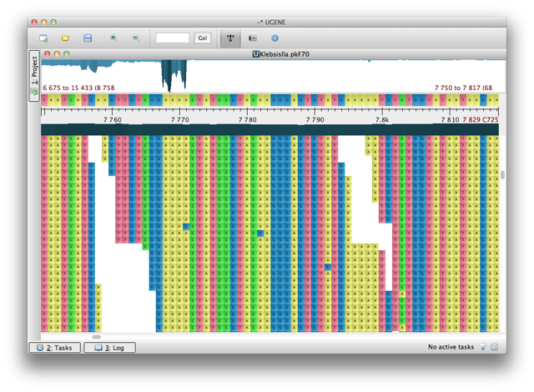Zoom in with the plus magnifier

(113, 38)
